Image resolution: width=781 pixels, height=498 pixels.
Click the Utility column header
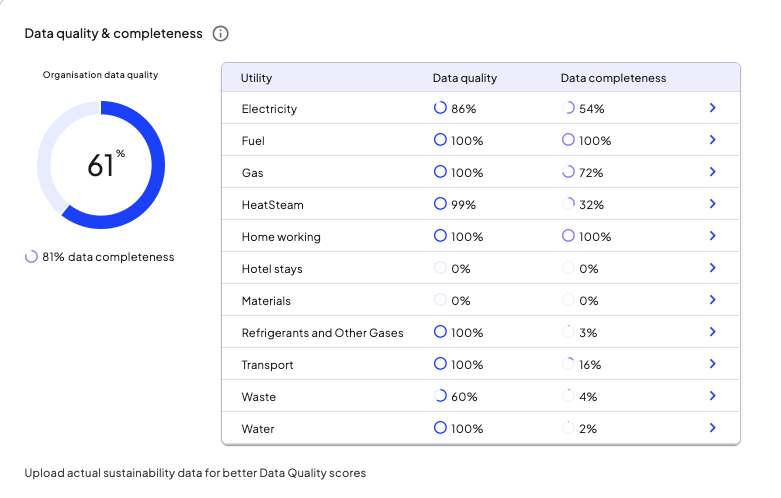(x=257, y=78)
